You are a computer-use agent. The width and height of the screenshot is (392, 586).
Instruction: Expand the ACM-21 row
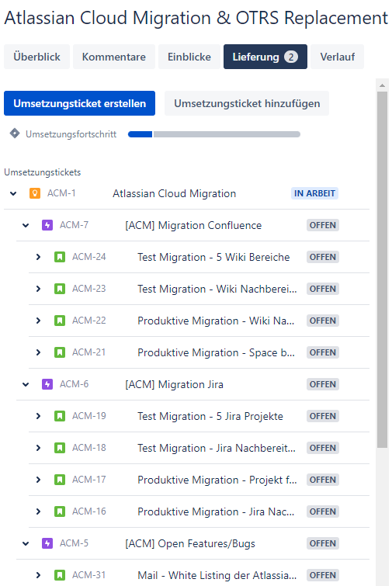(x=38, y=352)
